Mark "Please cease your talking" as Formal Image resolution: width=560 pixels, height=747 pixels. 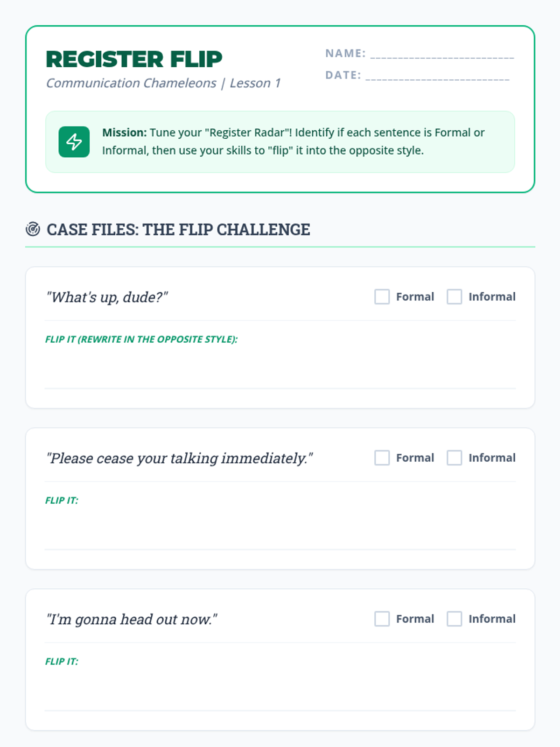tap(382, 458)
